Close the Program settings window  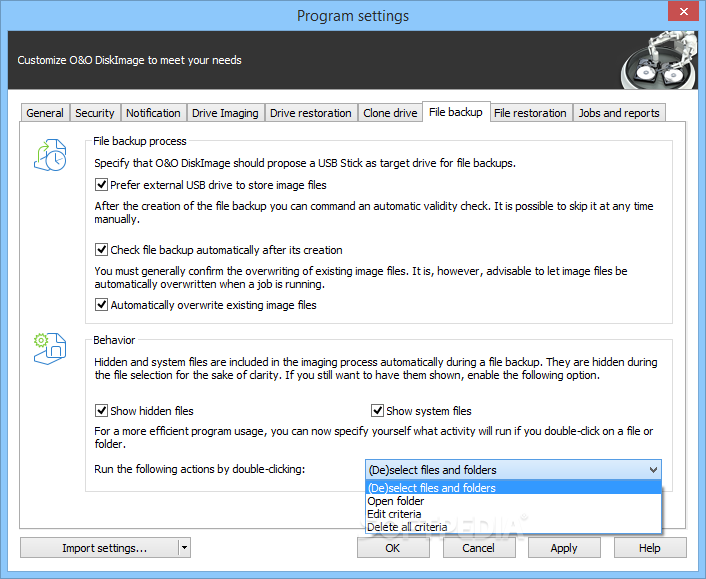(683, 11)
